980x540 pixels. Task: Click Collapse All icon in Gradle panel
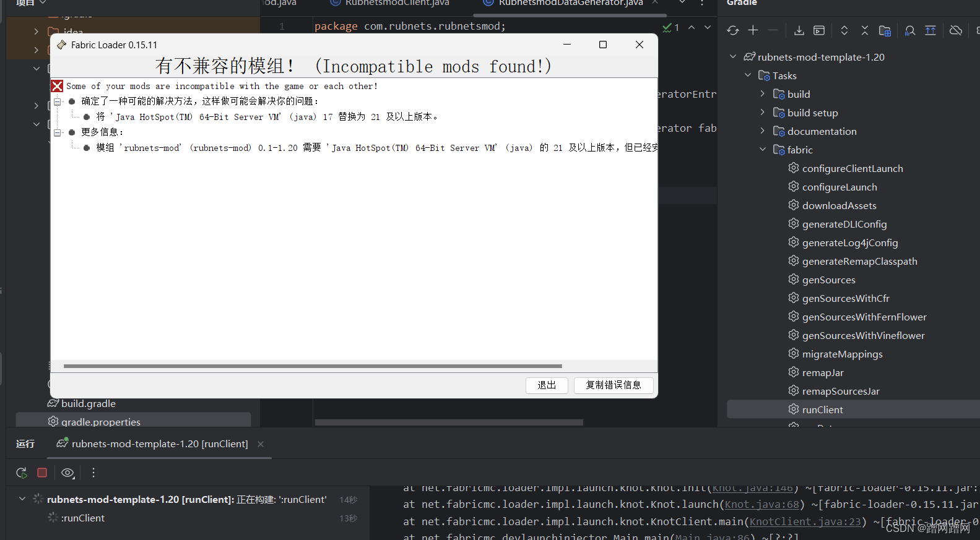pyautogui.click(x=865, y=30)
